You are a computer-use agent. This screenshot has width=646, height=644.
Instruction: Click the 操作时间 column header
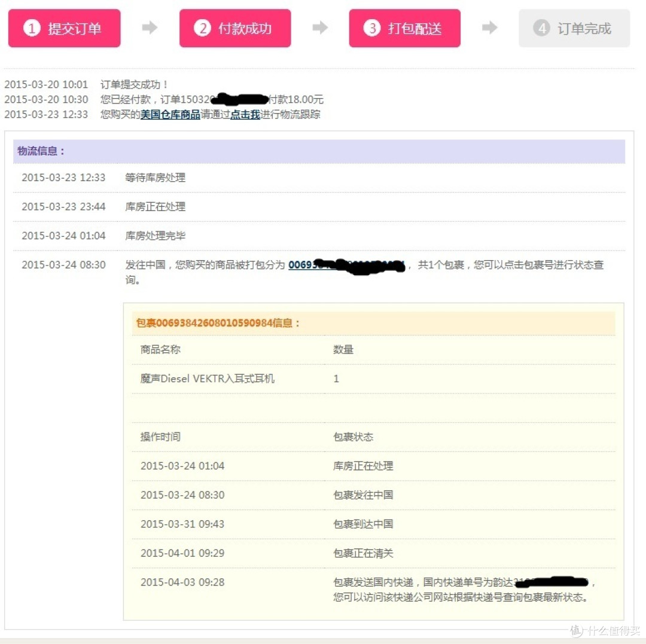160,437
